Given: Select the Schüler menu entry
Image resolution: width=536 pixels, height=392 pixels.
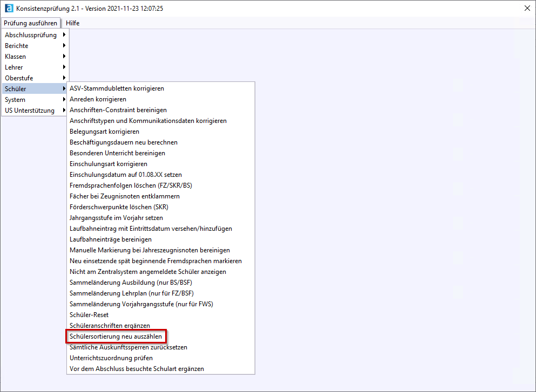Looking at the screenshot, I should click(35, 89).
